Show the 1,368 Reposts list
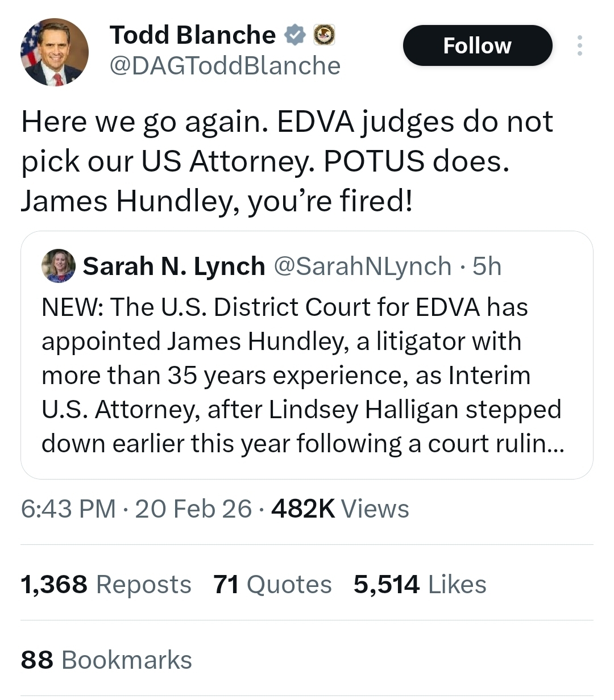614x700 pixels. tap(106, 584)
